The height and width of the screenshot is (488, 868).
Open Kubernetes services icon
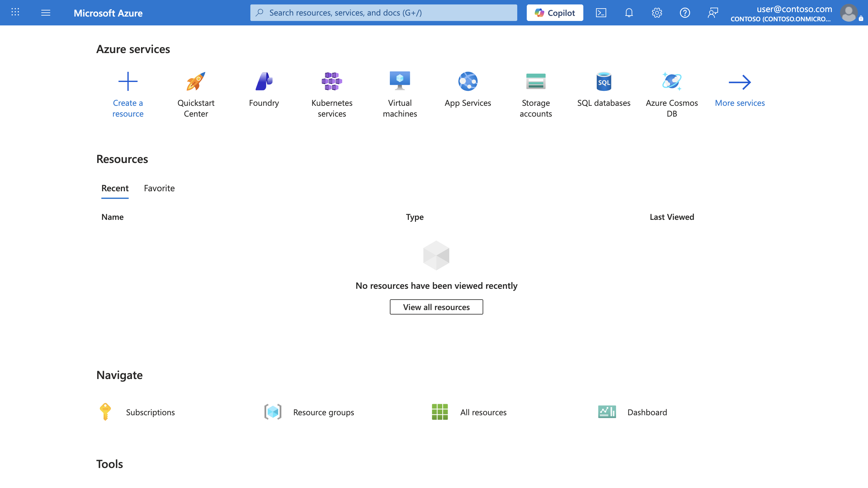pyautogui.click(x=332, y=81)
